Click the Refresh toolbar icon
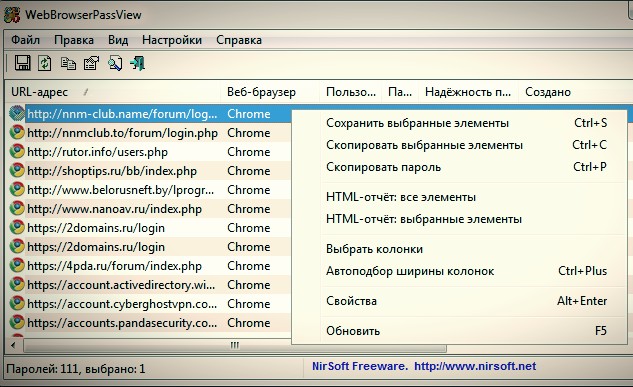The width and height of the screenshot is (633, 387). click(45, 63)
